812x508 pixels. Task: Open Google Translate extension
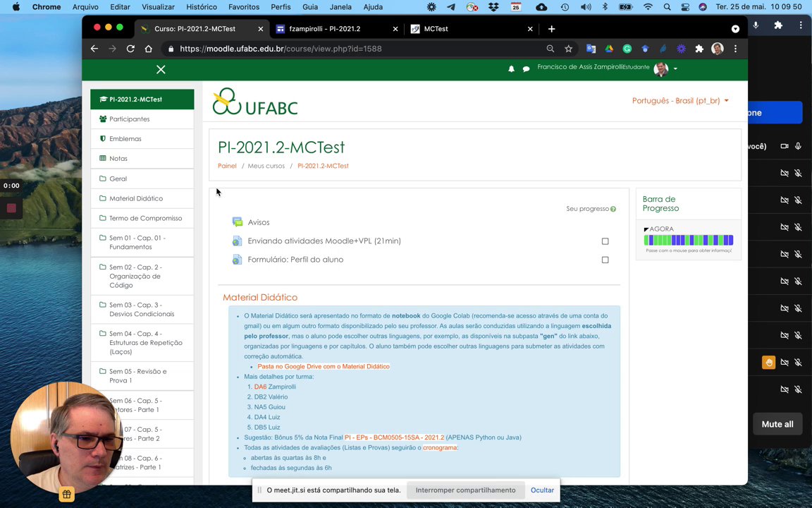(591, 49)
